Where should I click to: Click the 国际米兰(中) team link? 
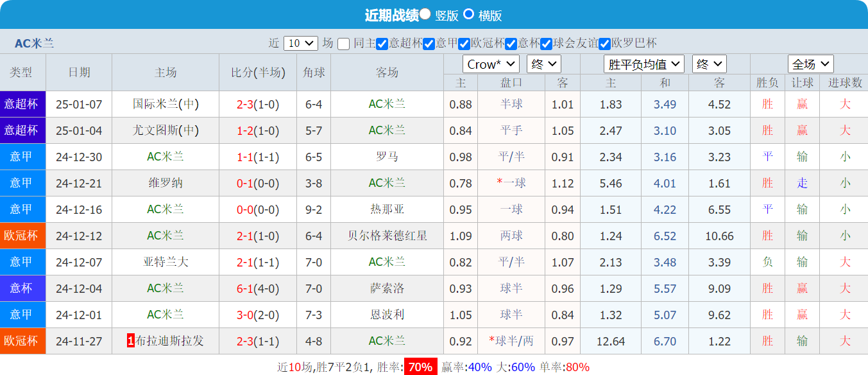pyautogui.click(x=166, y=104)
